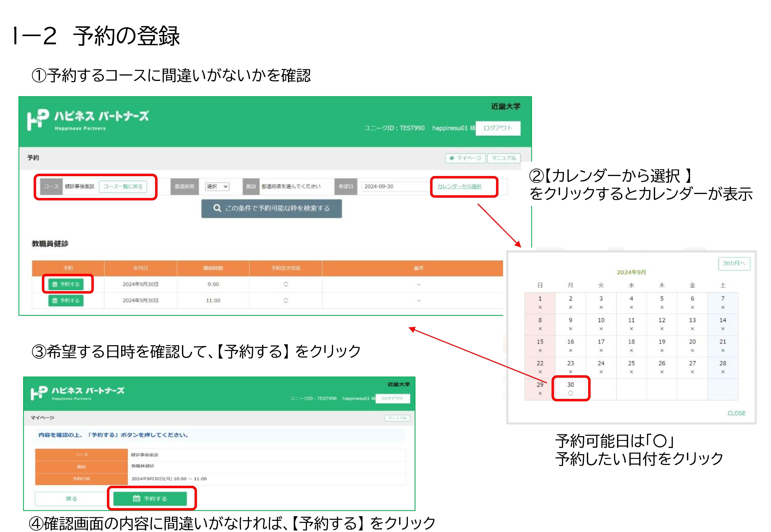Screen dimensions: 771x532
Task: Click the green 予約する button on confirmation screen
Action: (x=150, y=499)
